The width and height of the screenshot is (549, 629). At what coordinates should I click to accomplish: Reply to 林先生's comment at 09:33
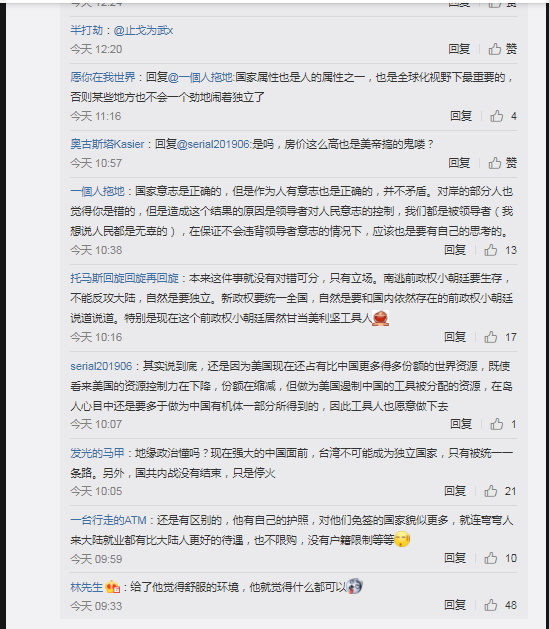pos(455,605)
